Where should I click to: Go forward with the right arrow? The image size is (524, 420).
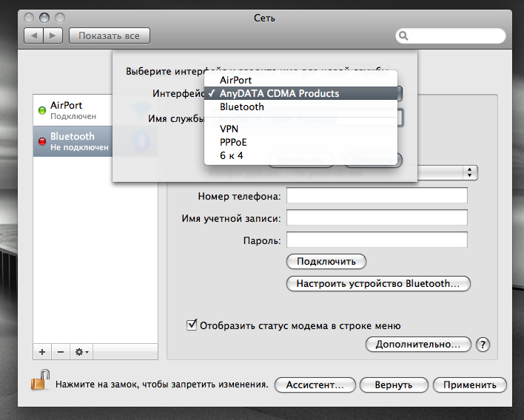53,35
